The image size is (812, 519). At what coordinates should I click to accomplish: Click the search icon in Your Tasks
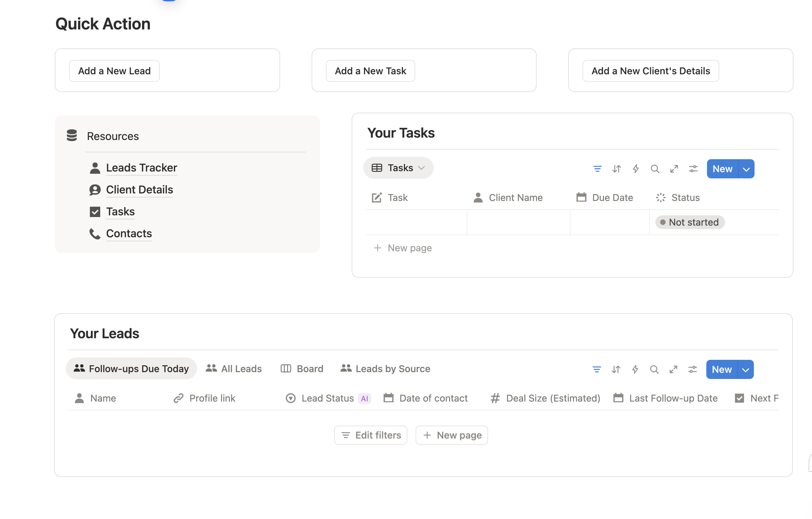(655, 169)
